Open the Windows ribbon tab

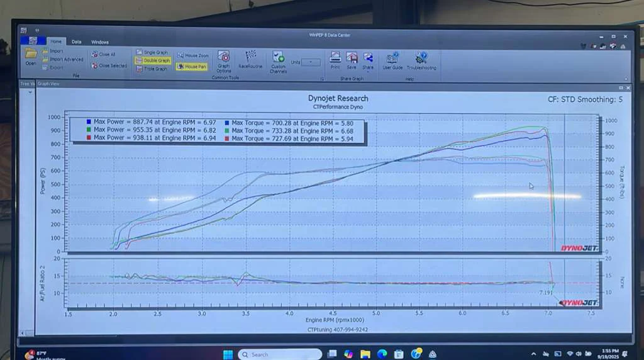(100, 42)
